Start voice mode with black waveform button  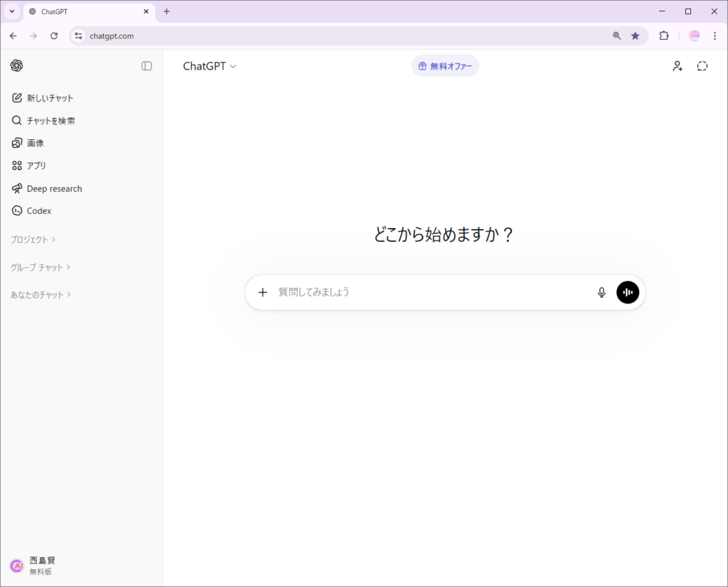click(x=628, y=292)
